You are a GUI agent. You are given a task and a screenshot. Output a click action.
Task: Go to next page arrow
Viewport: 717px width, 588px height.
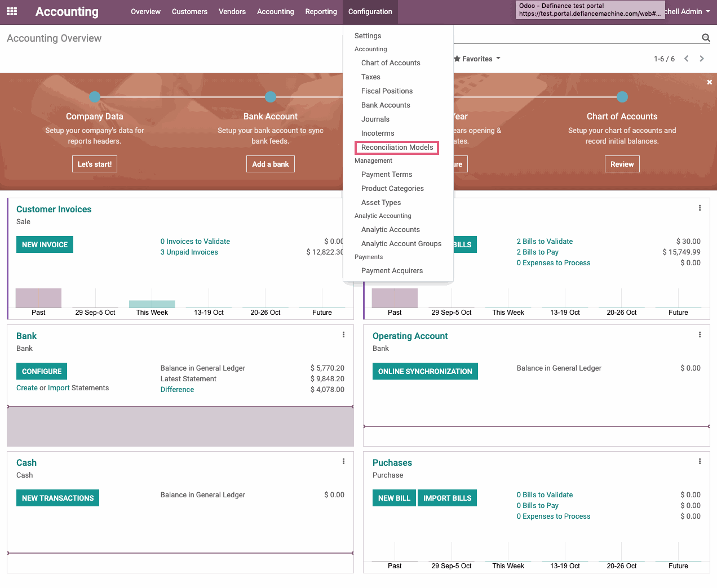702,59
